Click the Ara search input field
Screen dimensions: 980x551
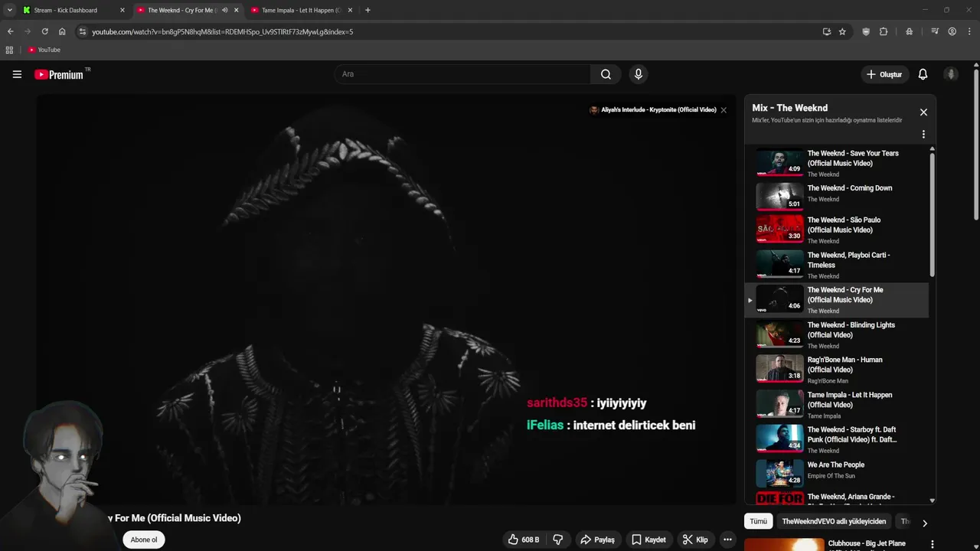point(462,74)
